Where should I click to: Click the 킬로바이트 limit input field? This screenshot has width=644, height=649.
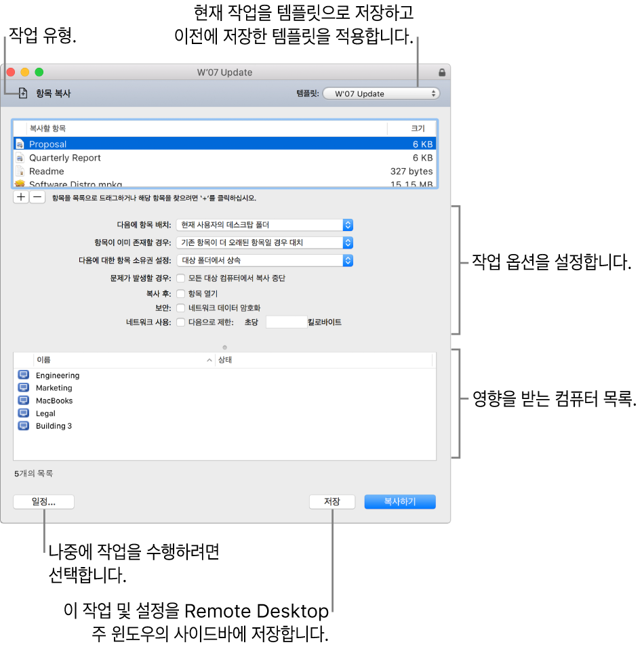coord(286,322)
